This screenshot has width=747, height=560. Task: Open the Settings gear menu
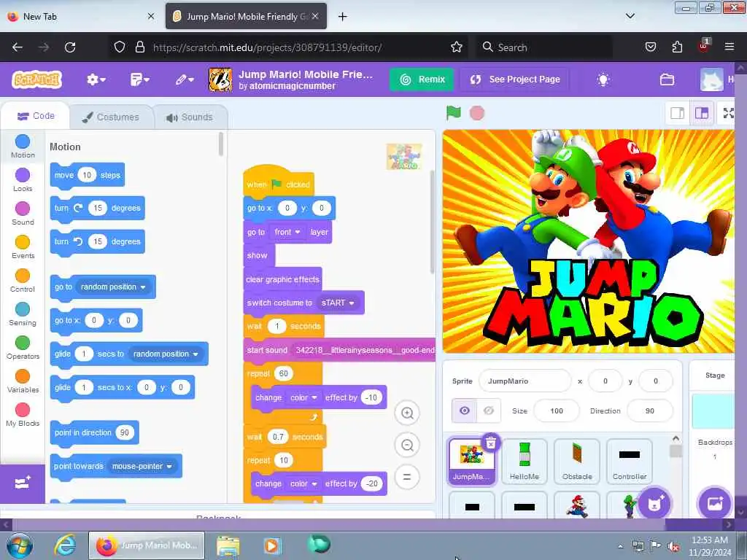96,79
